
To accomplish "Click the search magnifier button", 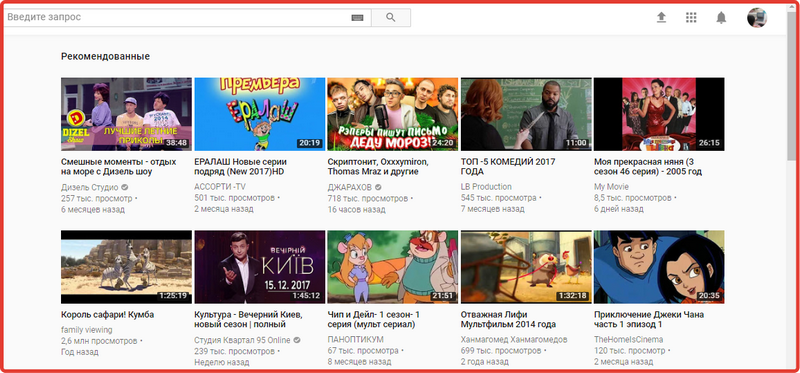I will (391, 17).
